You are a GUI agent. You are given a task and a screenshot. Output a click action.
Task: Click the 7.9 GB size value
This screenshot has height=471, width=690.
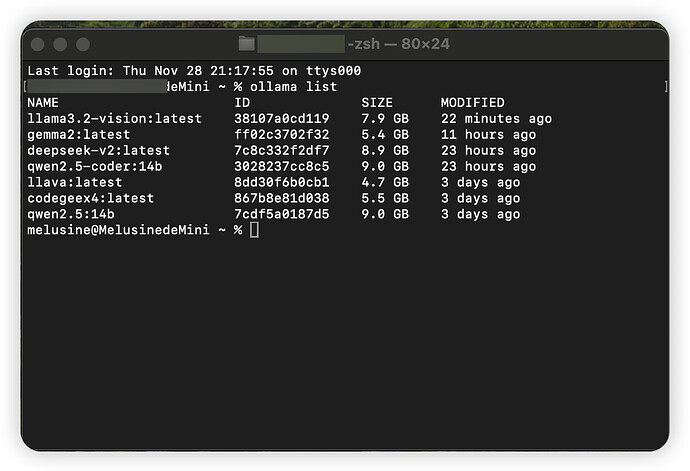click(385, 118)
